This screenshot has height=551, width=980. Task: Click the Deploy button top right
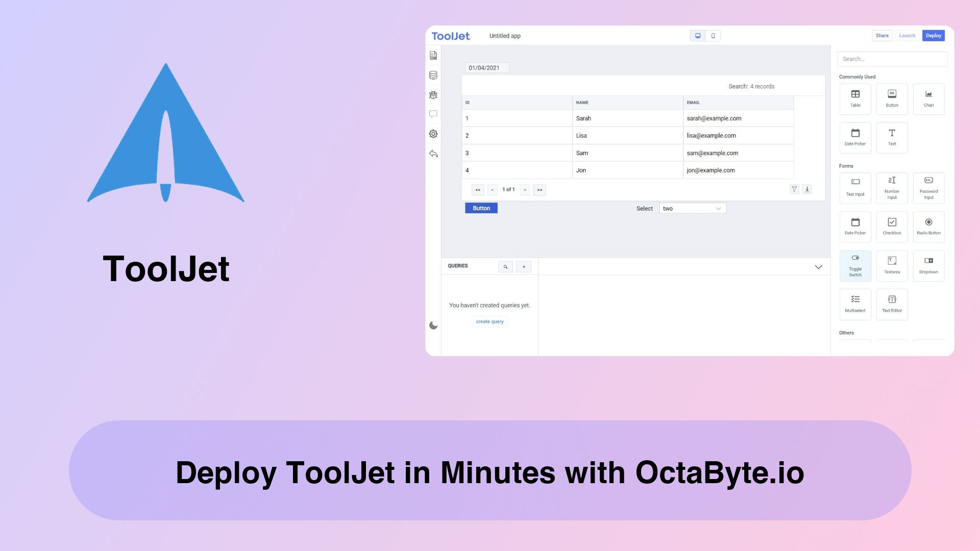coord(934,35)
